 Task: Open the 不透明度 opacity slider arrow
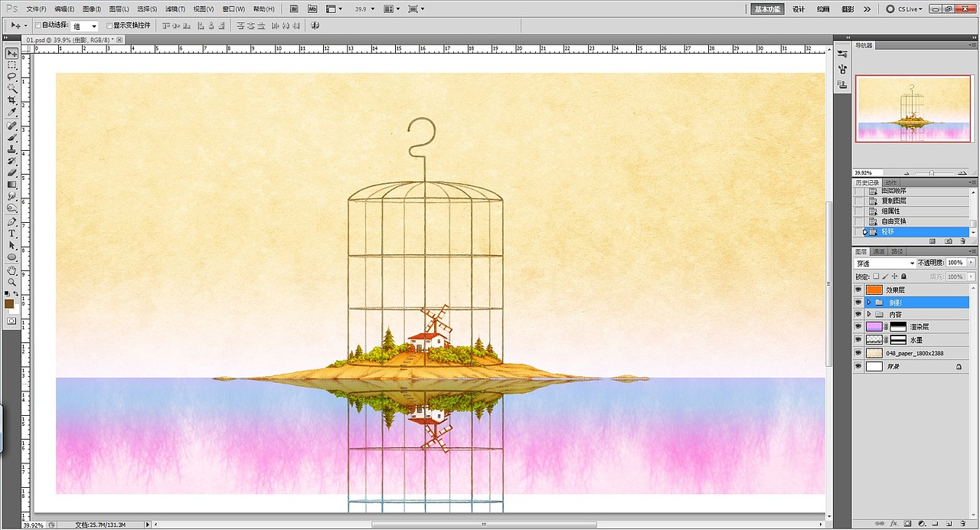point(971,263)
